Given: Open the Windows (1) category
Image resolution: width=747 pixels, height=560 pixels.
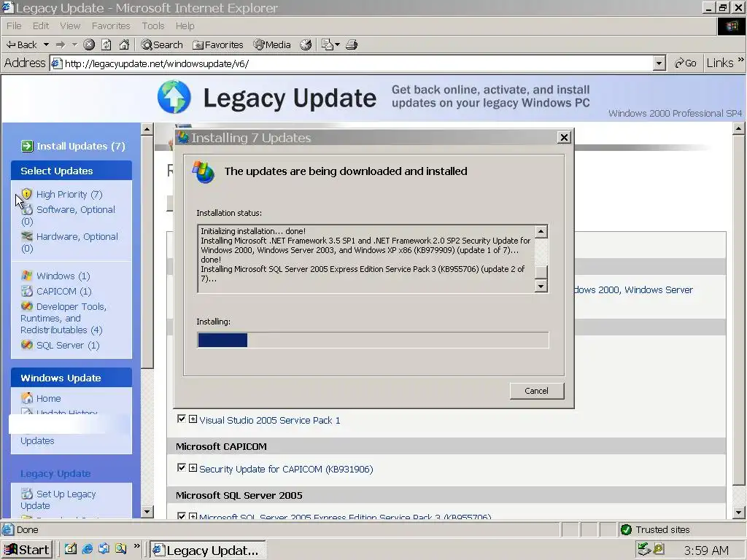Looking at the screenshot, I should pyautogui.click(x=63, y=276).
